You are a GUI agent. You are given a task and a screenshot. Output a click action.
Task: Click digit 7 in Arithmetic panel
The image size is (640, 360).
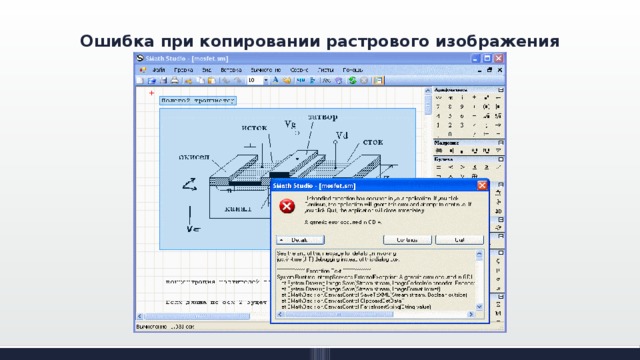tap(438, 107)
